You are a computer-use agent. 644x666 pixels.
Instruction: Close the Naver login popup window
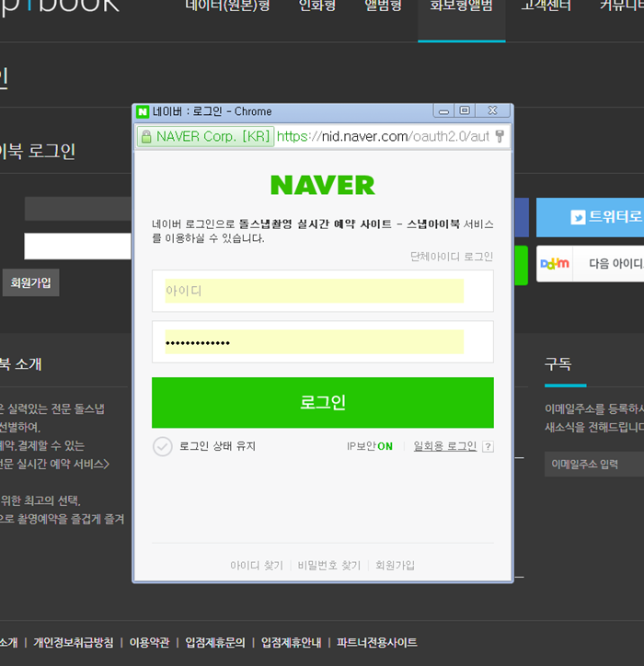point(493,111)
